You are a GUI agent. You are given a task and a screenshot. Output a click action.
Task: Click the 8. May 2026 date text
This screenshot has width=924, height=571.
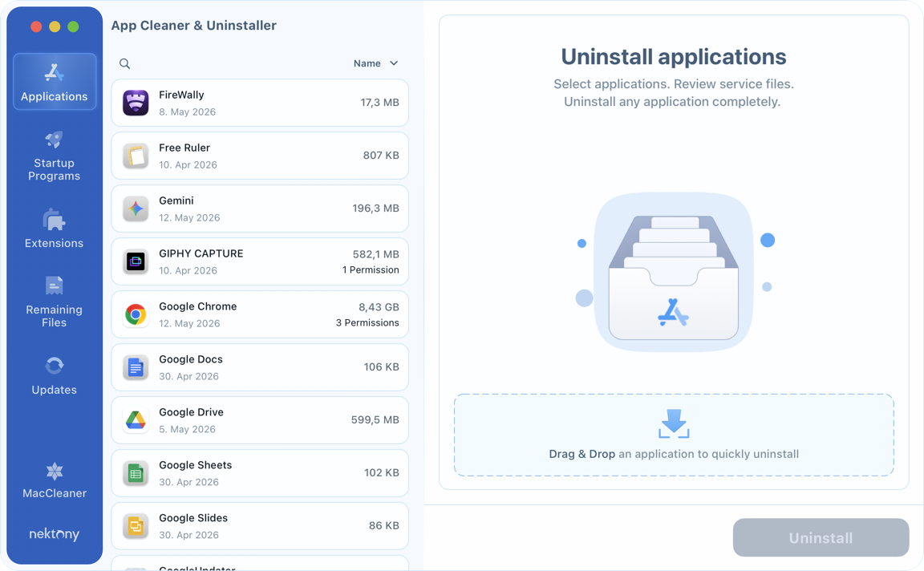pyautogui.click(x=188, y=112)
